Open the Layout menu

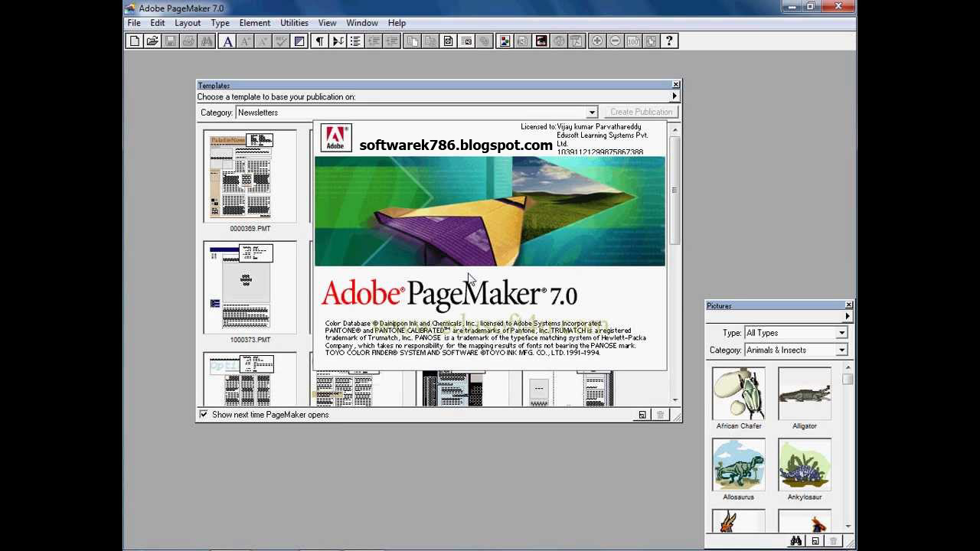(188, 23)
